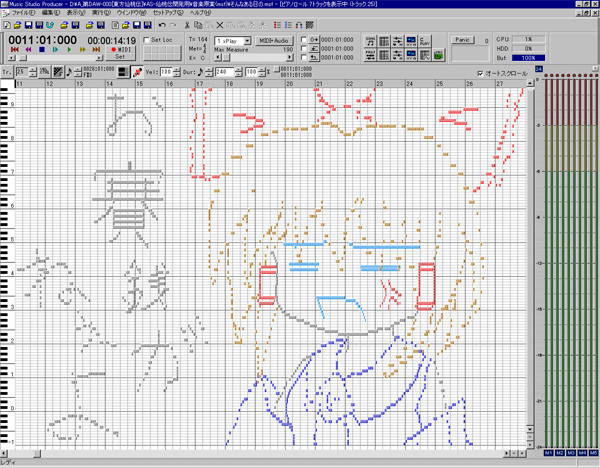This screenshot has height=468, width=600.
Task: Open the ウインドウ menu
Action: [x=131, y=13]
